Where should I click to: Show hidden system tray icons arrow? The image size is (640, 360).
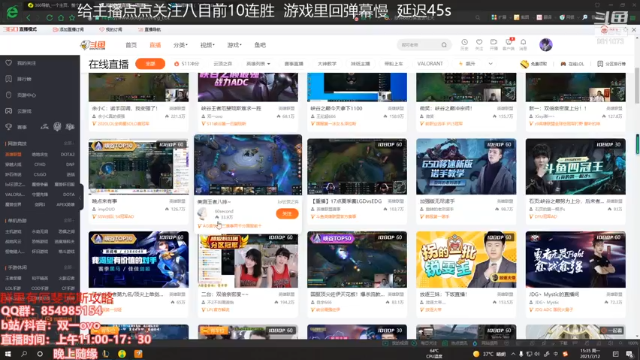pos(513,354)
